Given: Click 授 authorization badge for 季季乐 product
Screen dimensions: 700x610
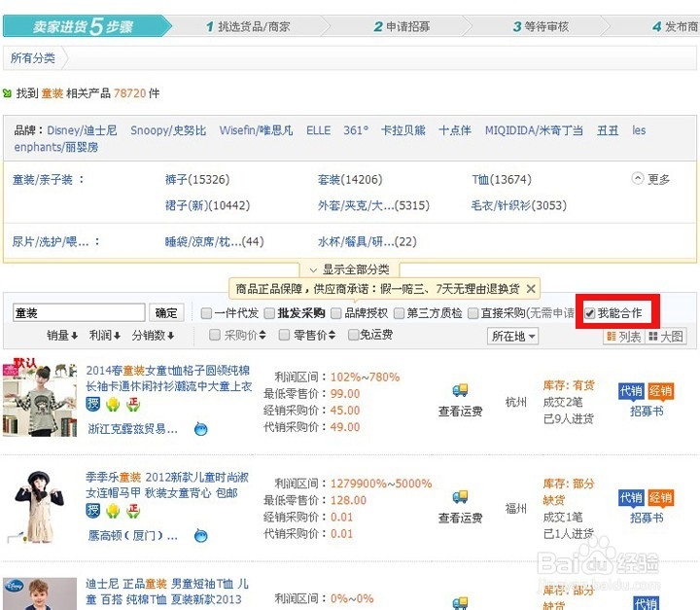Looking at the screenshot, I should click(x=93, y=511).
